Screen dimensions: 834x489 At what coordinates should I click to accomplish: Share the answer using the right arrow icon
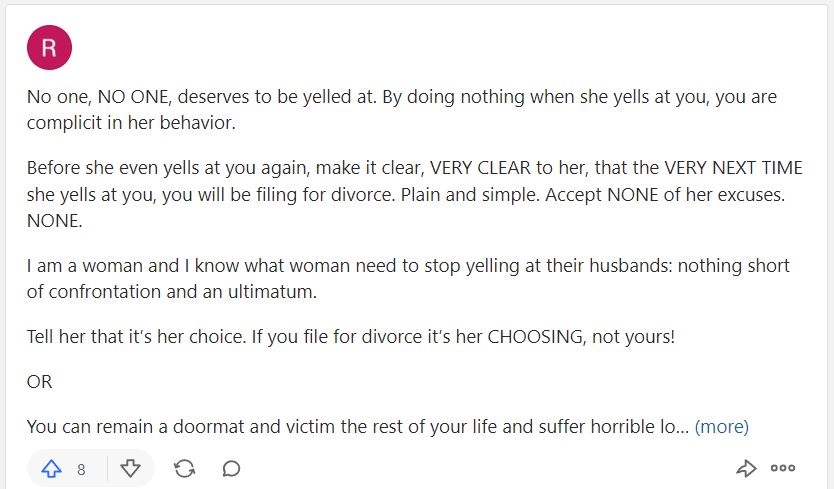746,468
